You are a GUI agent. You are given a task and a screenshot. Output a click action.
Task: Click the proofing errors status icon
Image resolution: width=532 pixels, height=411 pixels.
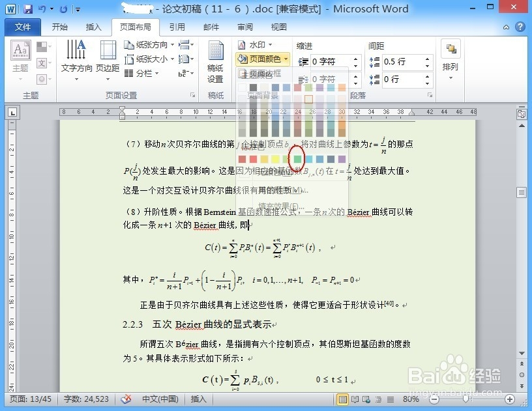pyautogui.click(x=126, y=399)
